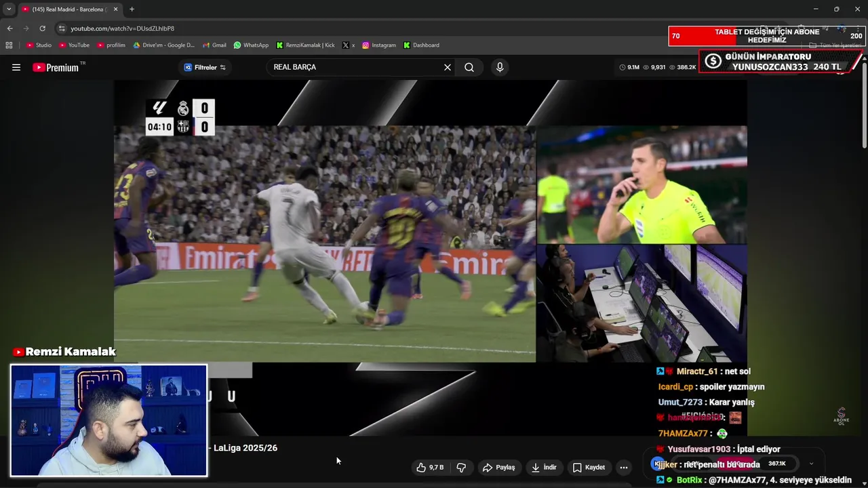868x488 pixels.
Task: Dislike the video with thumbs-down
Action: point(461,468)
